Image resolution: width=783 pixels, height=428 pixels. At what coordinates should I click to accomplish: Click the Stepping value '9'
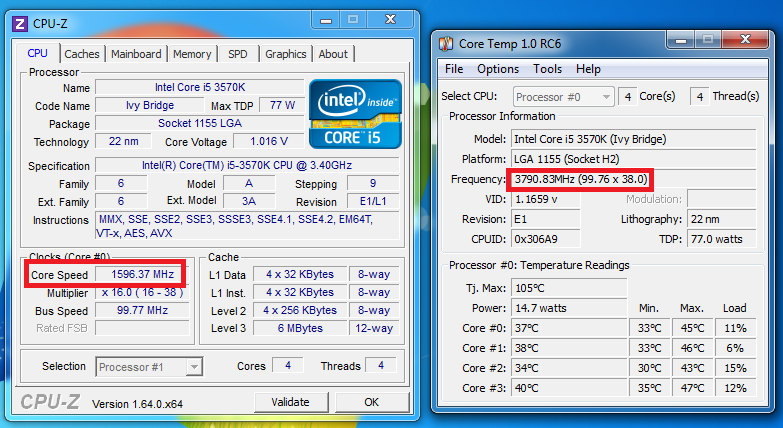pyautogui.click(x=373, y=183)
